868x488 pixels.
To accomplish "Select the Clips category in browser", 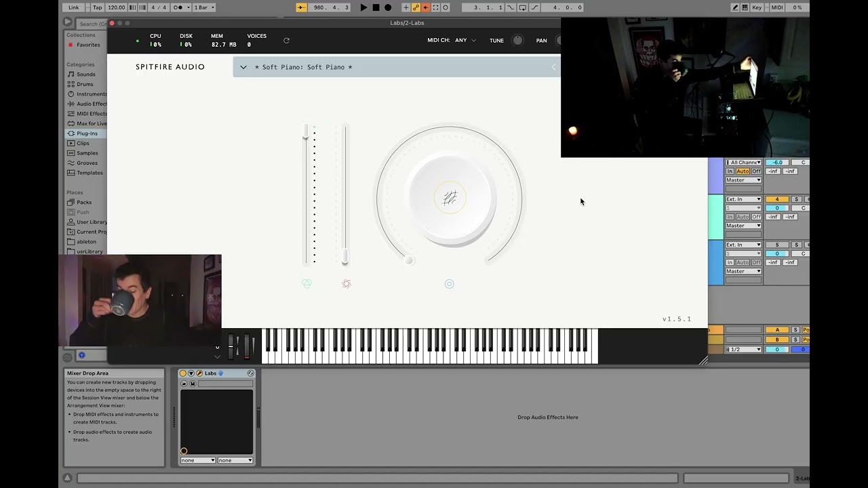I will 83,143.
